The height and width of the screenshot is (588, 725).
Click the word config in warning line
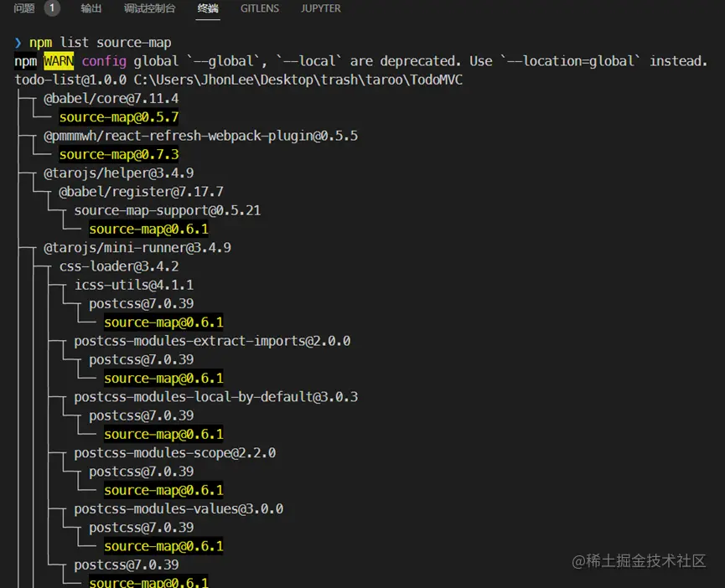(104, 61)
